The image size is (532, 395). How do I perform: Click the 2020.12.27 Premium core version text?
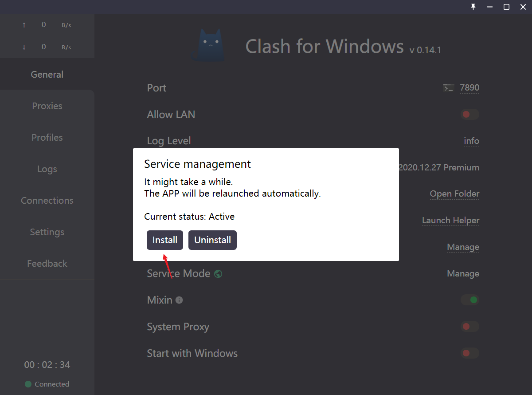pos(439,168)
